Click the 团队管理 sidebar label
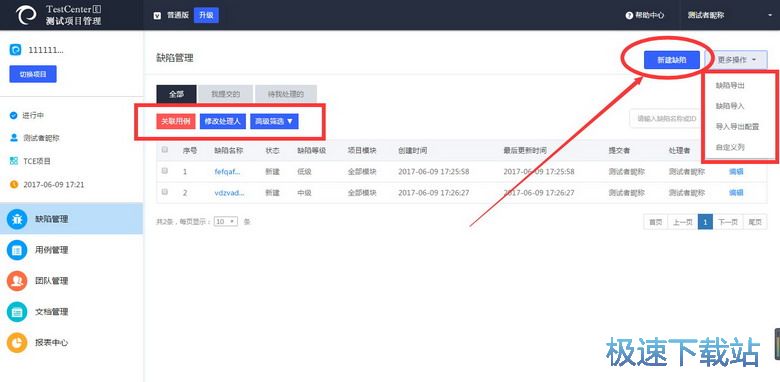Viewport: 780px width, 382px height. pyautogui.click(x=52, y=281)
